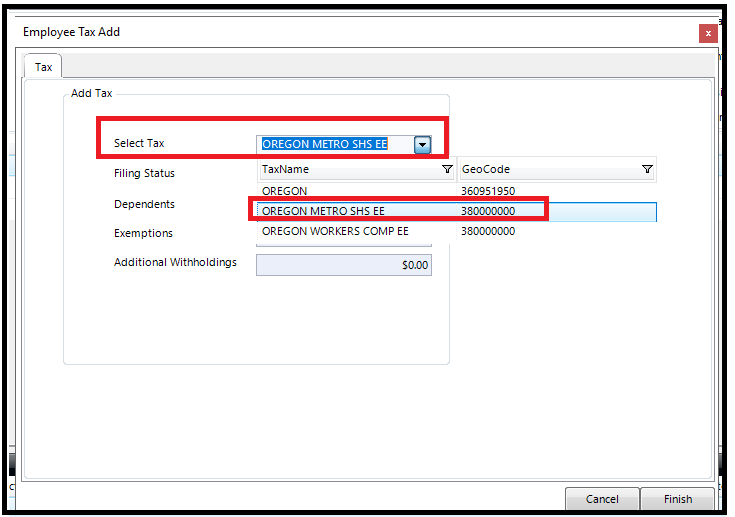Screen dimensions: 735x517
Task: Click GeoCode 360951950 cell
Action: [x=488, y=191]
